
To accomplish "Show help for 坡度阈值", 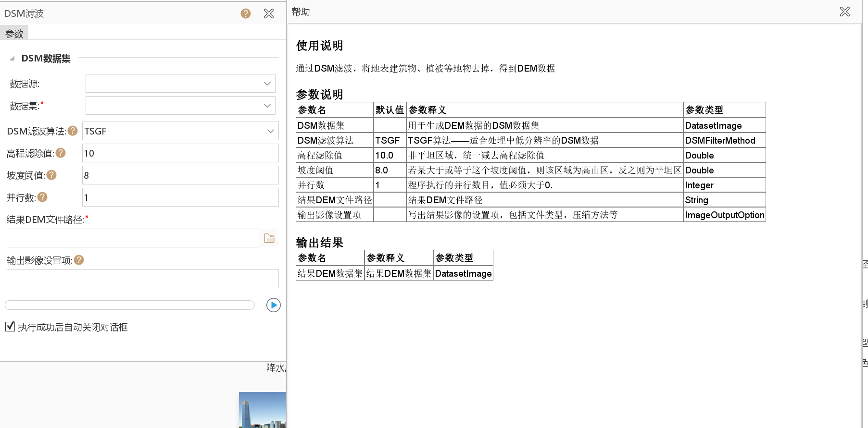I will [51, 175].
